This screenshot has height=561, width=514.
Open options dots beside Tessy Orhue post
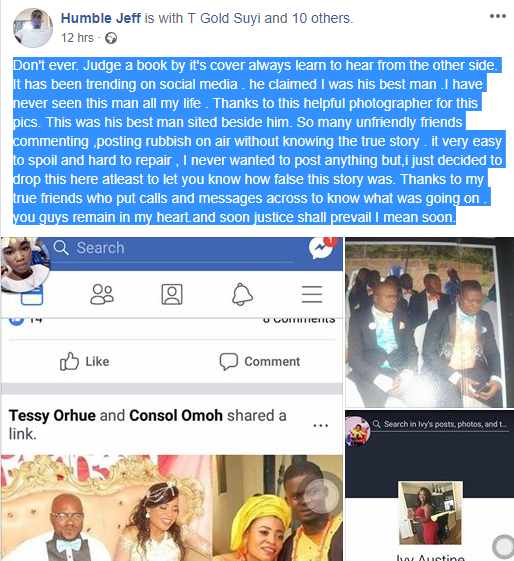320,426
